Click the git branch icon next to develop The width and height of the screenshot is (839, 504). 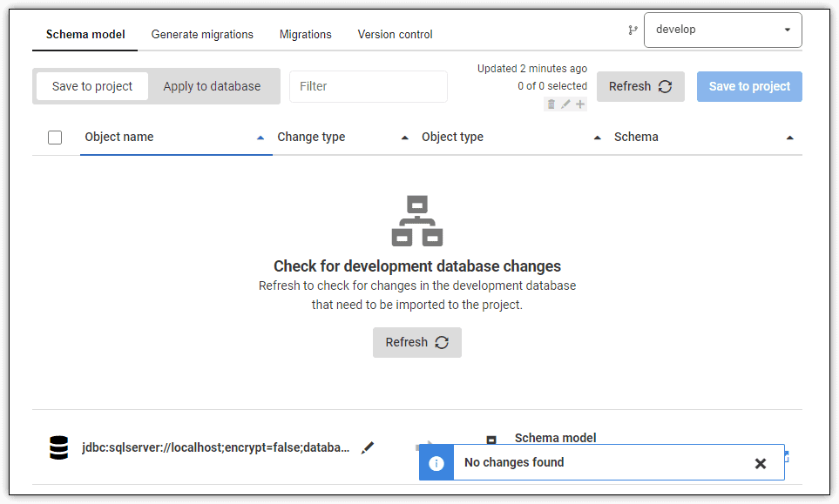(633, 29)
